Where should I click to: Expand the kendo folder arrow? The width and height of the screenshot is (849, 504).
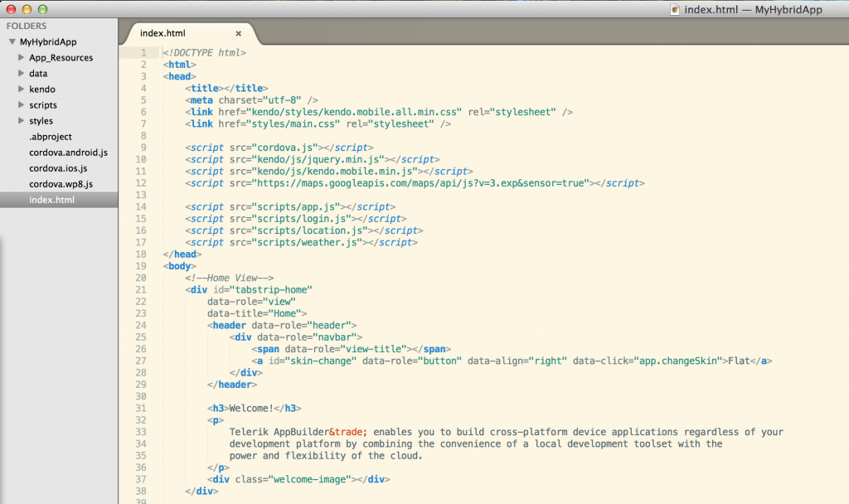pos(21,89)
